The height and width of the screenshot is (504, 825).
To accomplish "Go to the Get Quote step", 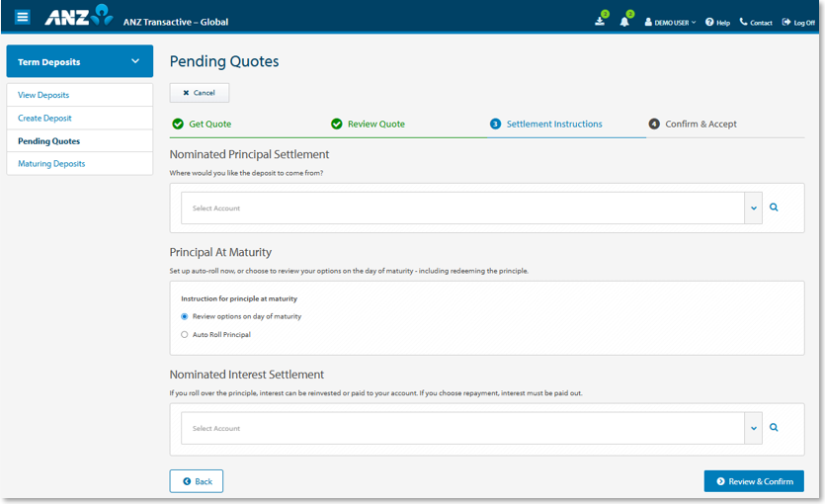I will click(x=202, y=124).
